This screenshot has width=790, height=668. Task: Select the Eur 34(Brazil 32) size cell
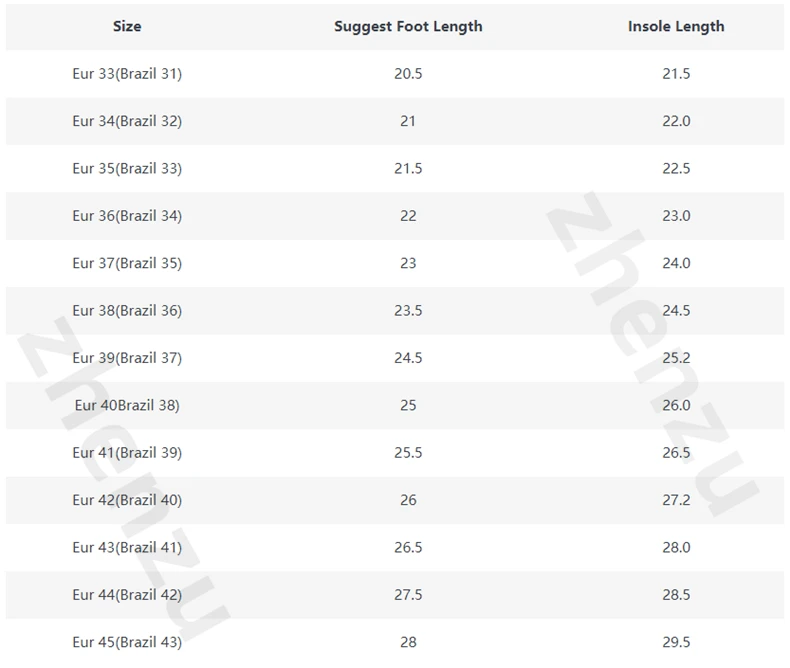pos(127,121)
